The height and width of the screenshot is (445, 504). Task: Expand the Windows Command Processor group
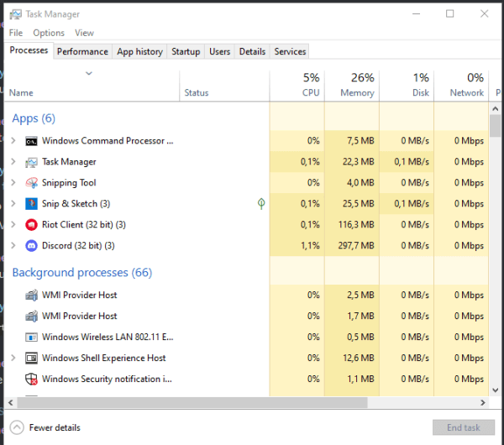point(13,141)
